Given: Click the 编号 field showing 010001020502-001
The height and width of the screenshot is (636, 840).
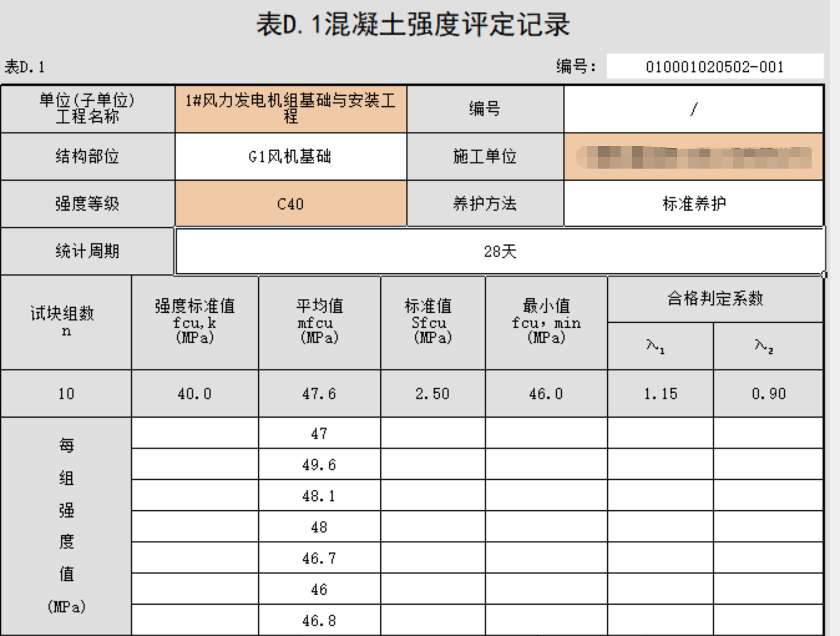Looking at the screenshot, I should (x=716, y=65).
